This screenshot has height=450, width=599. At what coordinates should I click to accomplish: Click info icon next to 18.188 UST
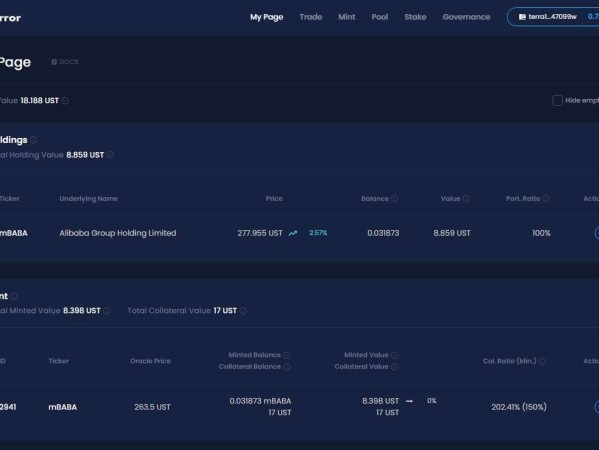coord(65,101)
